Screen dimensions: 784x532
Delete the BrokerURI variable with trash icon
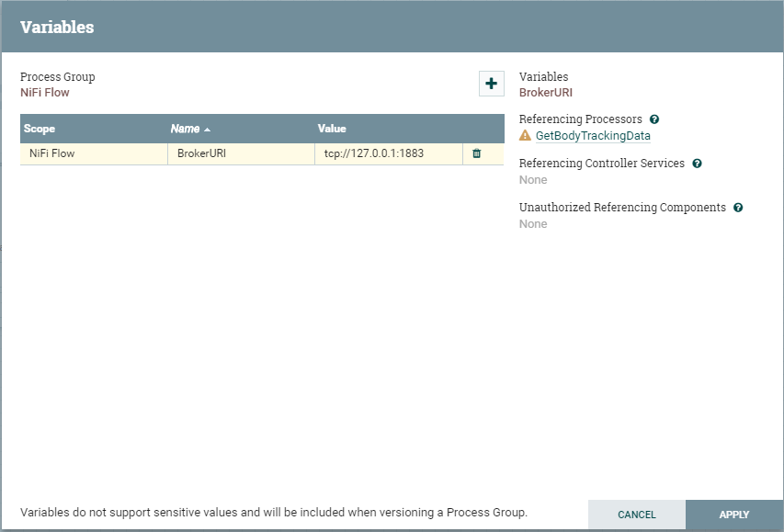point(476,153)
